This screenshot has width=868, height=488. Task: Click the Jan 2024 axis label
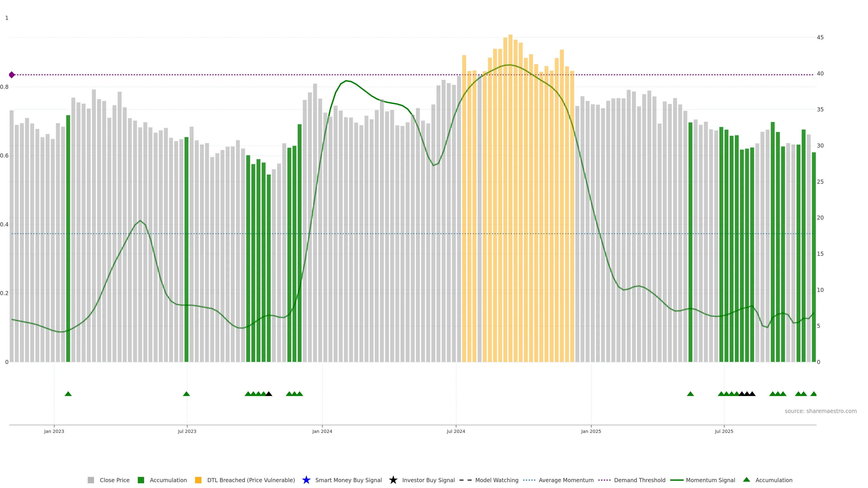coord(322,431)
